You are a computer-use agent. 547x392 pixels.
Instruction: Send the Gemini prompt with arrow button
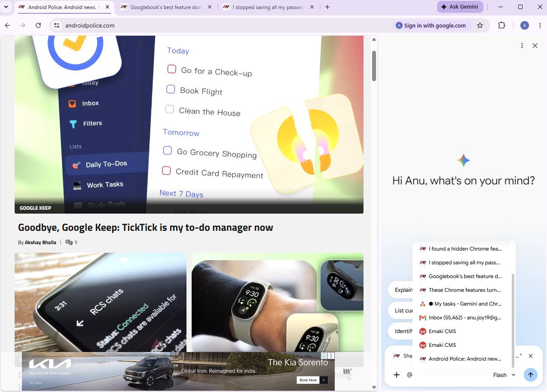point(531,375)
